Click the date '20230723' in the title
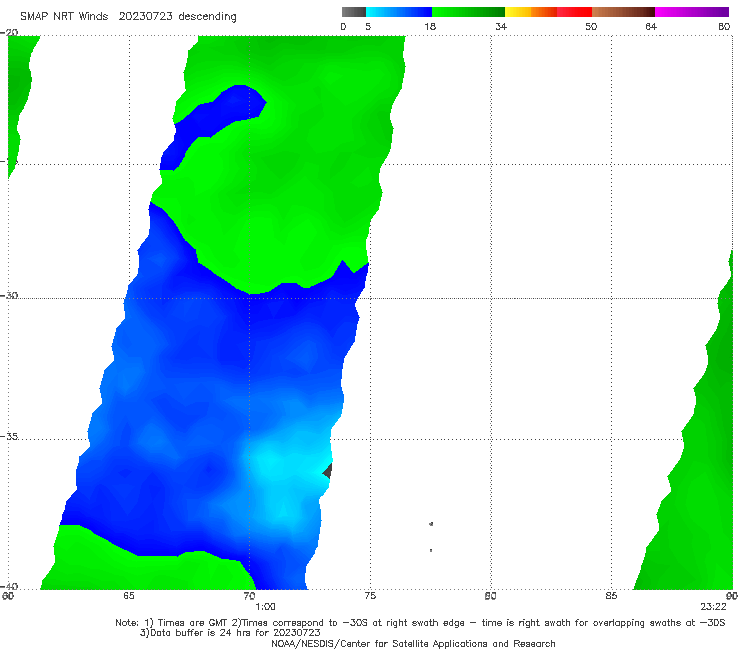740x650 pixels. click(145, 16)
